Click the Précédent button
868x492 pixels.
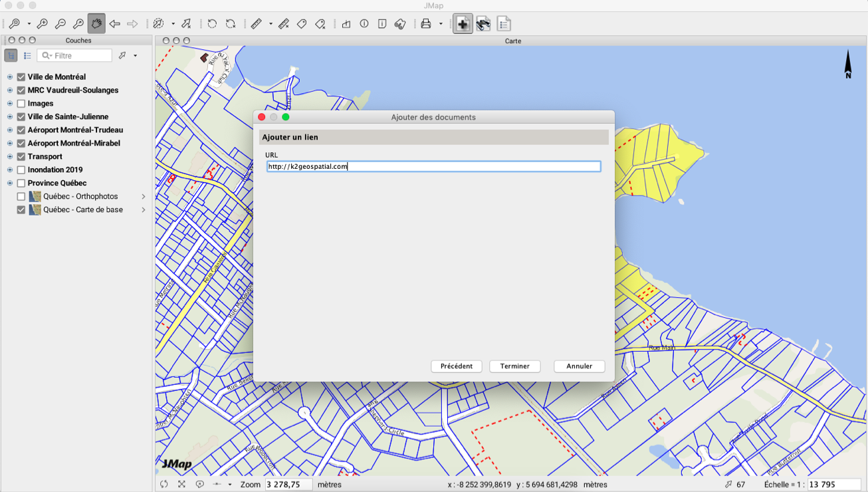pos(457,366)
